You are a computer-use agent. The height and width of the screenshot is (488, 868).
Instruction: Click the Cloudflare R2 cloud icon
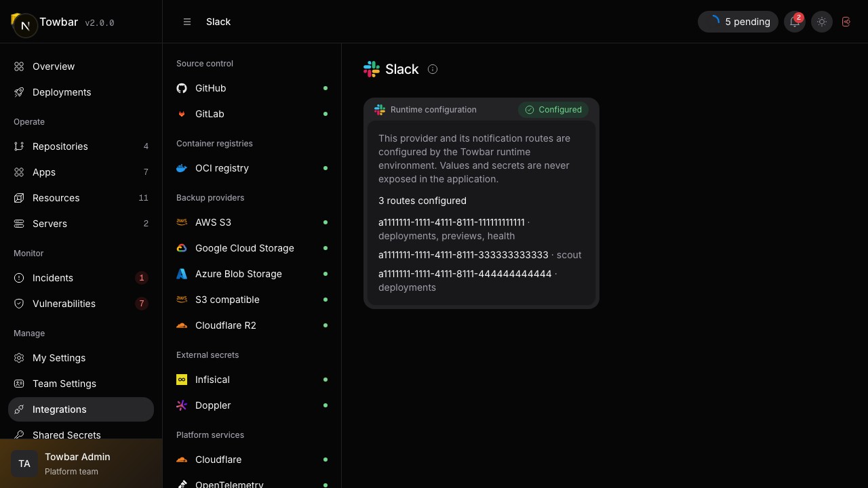pos(182,325)
